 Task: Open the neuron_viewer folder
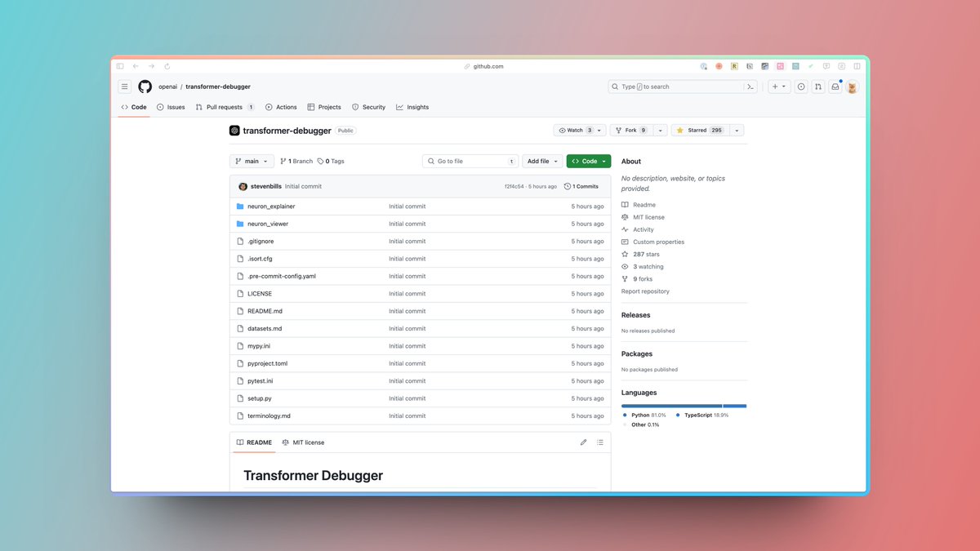click(268, 224)
